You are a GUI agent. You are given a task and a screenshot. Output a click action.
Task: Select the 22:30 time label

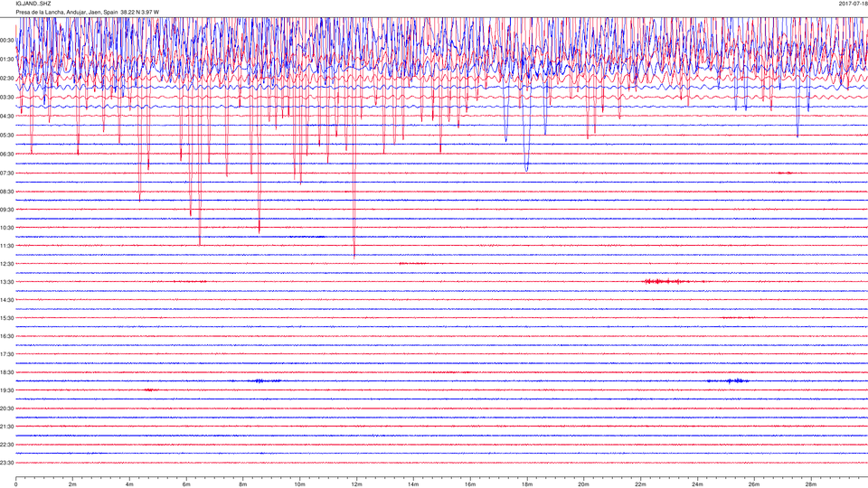click(7, 445)
